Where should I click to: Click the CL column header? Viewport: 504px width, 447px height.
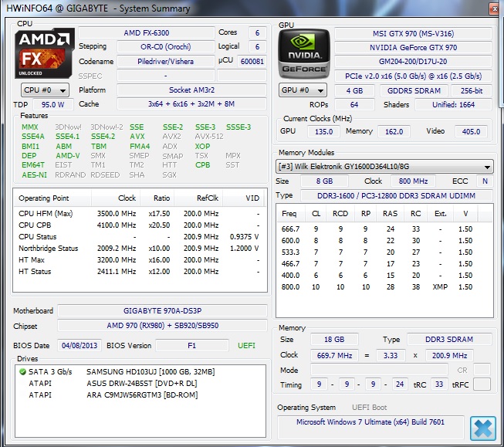click(316, 214)
